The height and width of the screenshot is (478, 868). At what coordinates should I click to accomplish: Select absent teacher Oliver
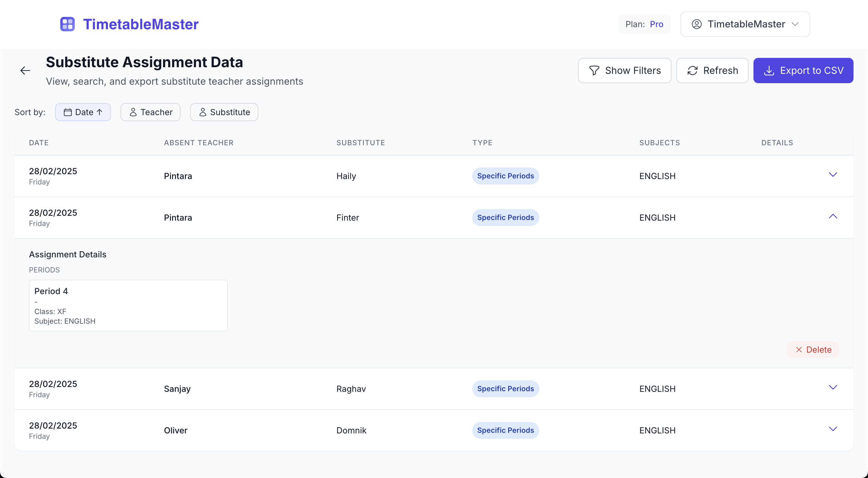[175, 430]
